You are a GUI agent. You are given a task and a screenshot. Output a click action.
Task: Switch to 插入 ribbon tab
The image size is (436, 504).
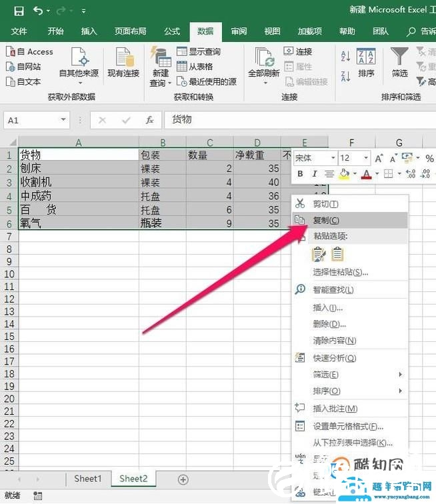pos(89,31)
